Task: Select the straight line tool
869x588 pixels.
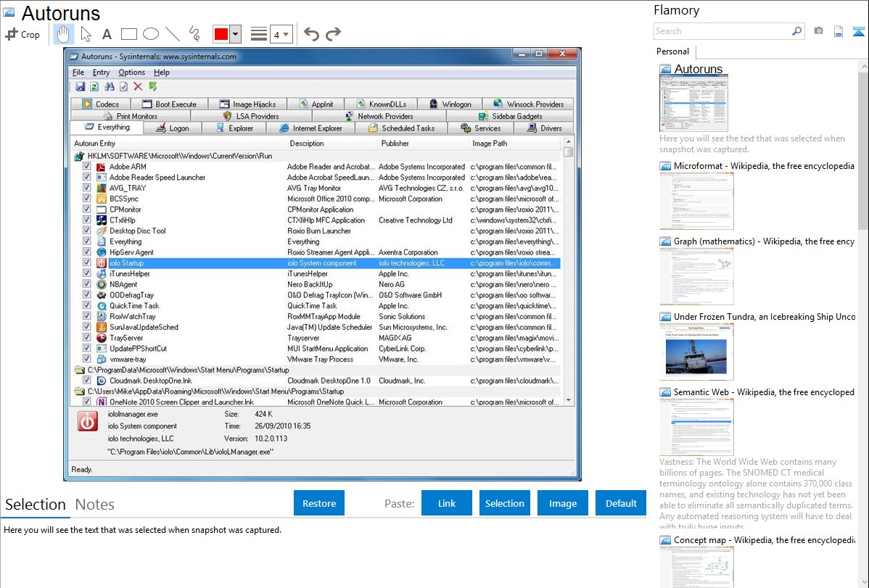Action: coord(173,34)
